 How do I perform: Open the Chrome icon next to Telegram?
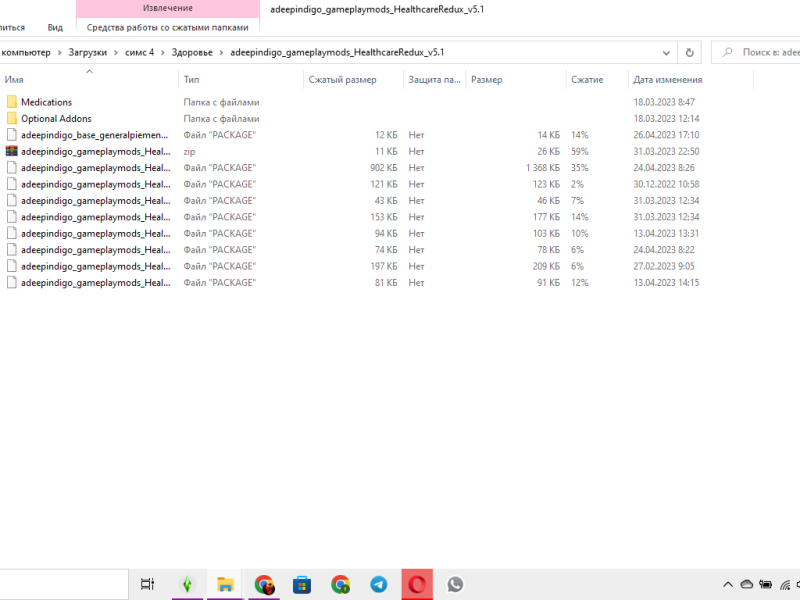click(x=340, y=584)
